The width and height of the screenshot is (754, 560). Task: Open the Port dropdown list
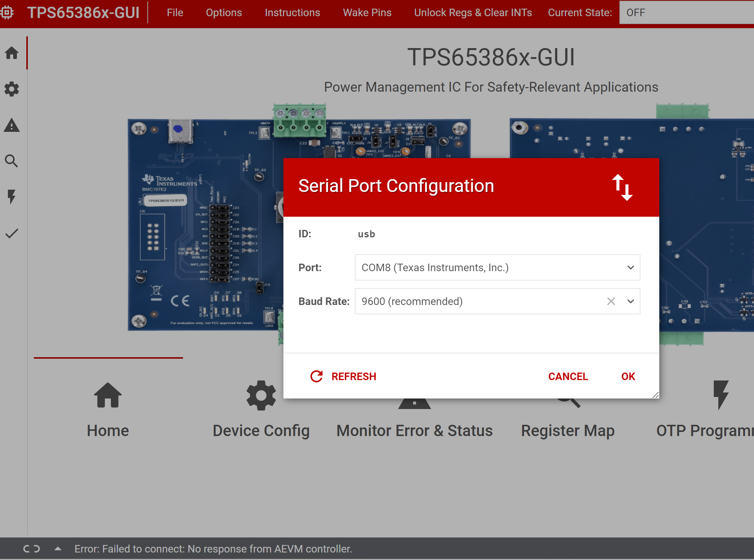pos(497,267)
